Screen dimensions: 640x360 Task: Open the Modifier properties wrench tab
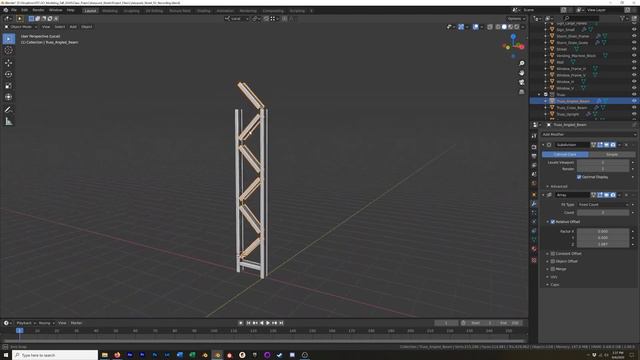tap(534, 203)
